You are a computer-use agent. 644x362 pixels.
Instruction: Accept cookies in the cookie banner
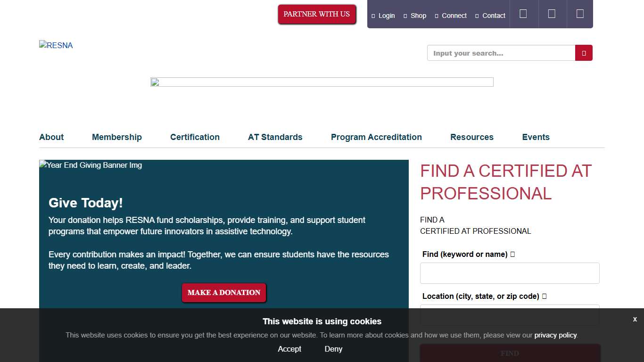click(x=289, y=349)
